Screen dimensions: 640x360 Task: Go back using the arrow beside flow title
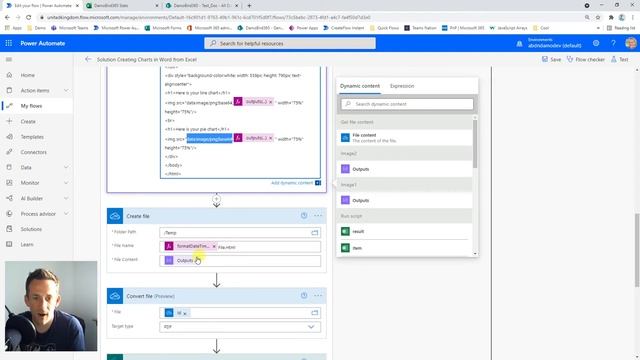coord(88,59)
